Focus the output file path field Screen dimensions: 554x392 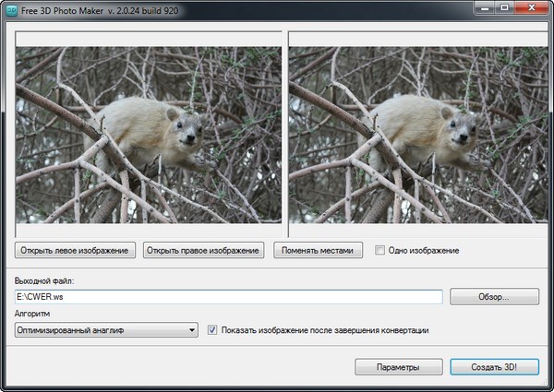coord(228,297)
